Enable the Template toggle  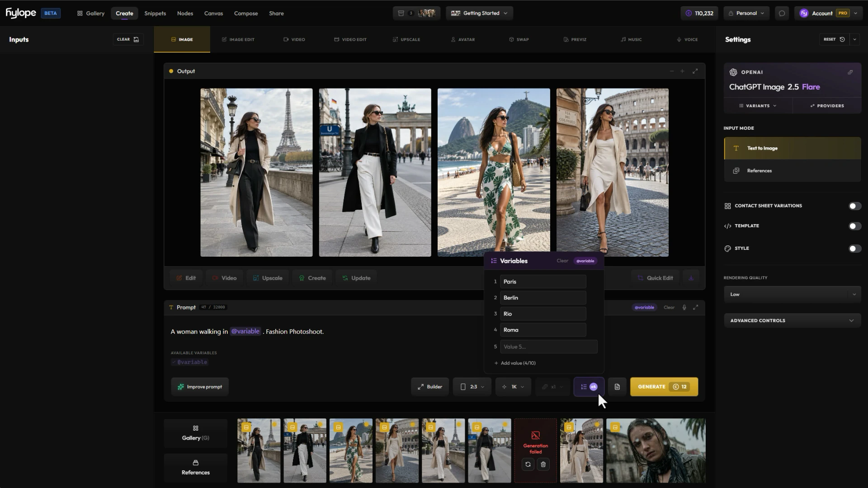point(854,226)
